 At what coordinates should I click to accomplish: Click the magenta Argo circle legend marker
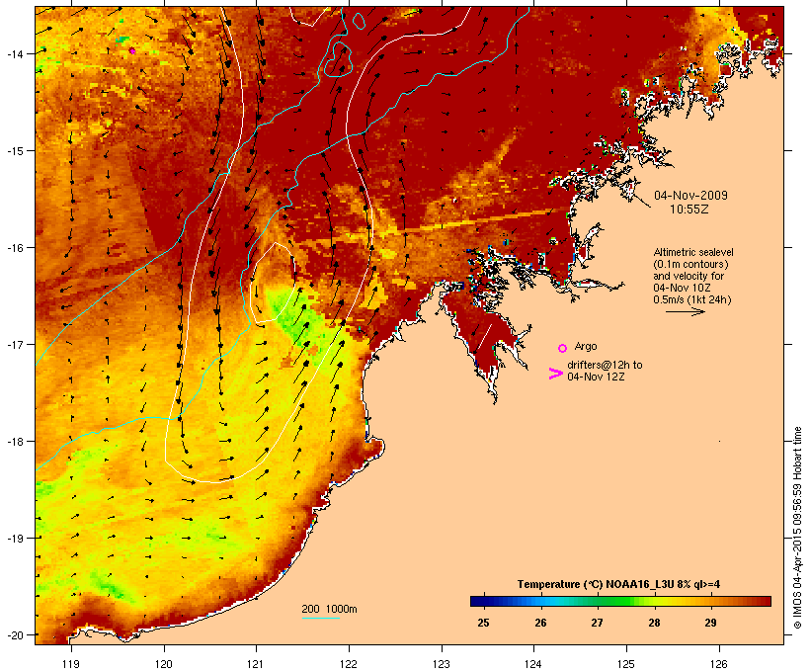(563, 348)
